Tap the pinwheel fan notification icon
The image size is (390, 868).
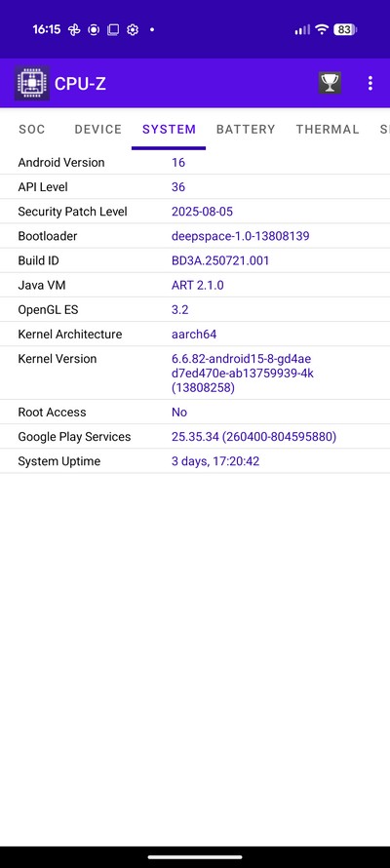click(x=74, y=30)
